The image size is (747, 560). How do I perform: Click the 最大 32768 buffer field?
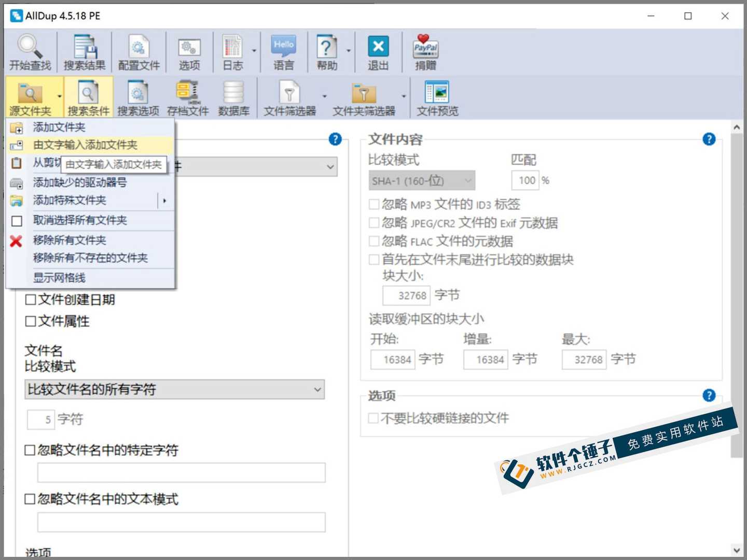(584, 359)
